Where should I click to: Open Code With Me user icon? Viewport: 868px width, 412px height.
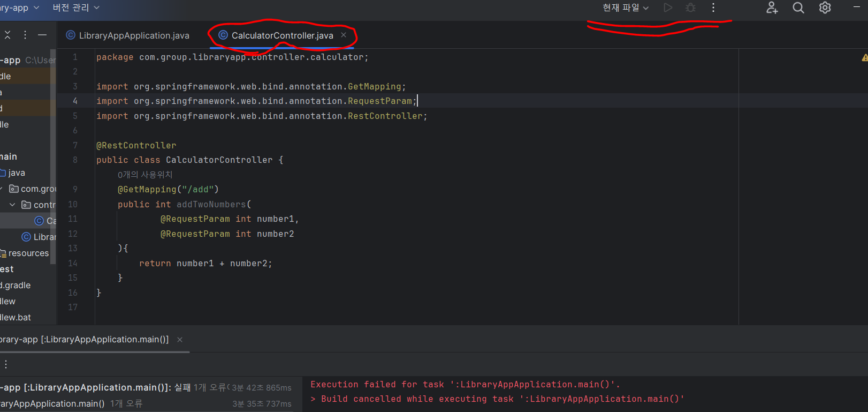tap(772, 8)
